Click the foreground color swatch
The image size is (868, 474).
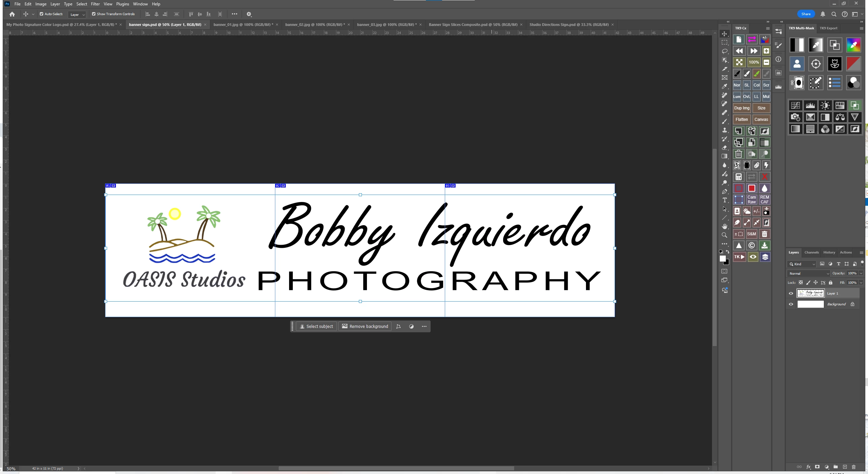pyautogui.click(x=722, y=259)
